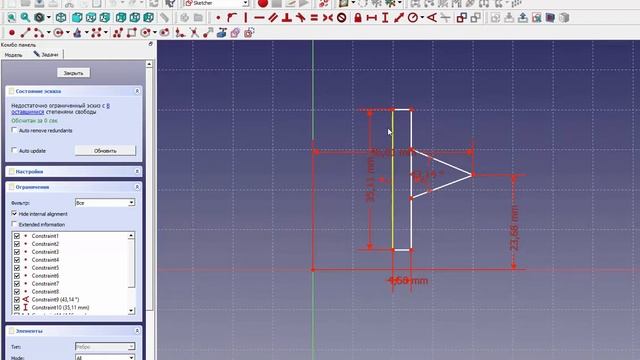Click the stop macro recording red circle
The image size is (640, 360).
coord(263,4)
